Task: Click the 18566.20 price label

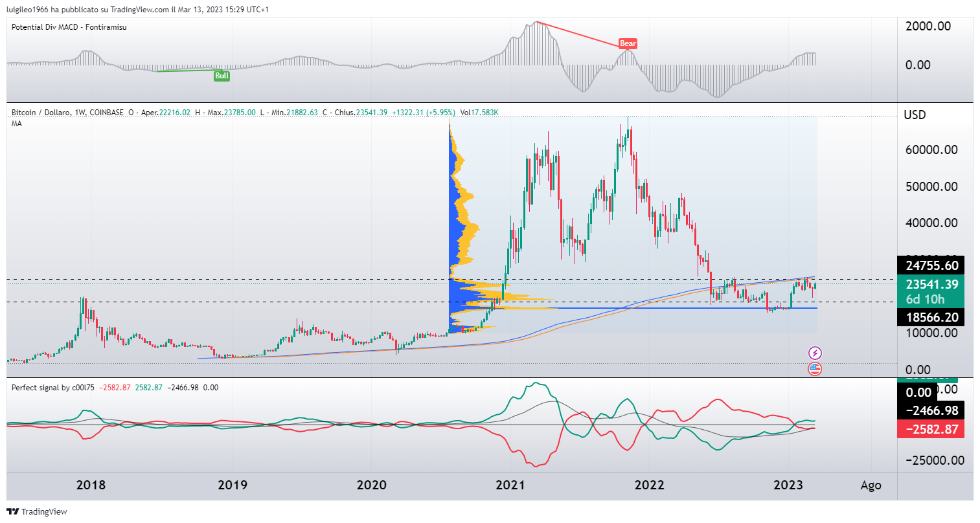Action: point(931,317)
